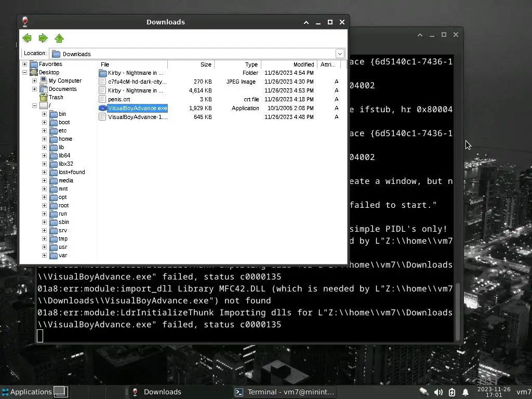The height and width of the screenshot is (399, 532).
Task: Open the clock showing 2023-11-26
Action: [x=494, y=392]
